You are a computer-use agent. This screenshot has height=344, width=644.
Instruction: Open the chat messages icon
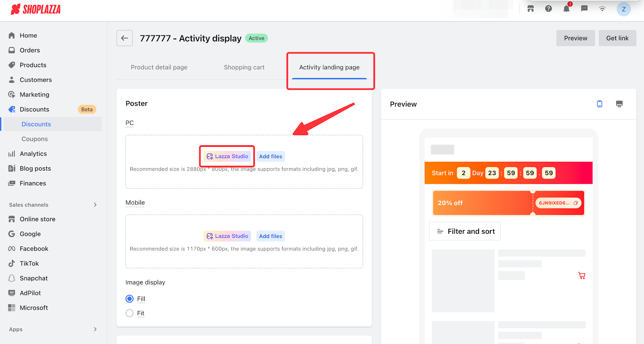coord(584,9)
